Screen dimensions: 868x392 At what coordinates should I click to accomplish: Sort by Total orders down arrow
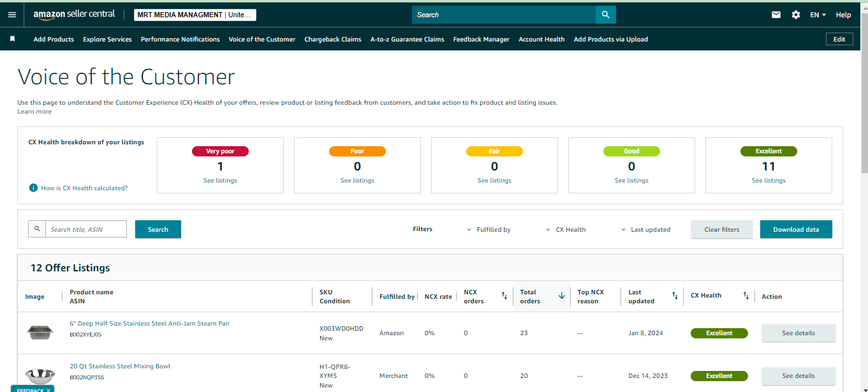[561, 296]
